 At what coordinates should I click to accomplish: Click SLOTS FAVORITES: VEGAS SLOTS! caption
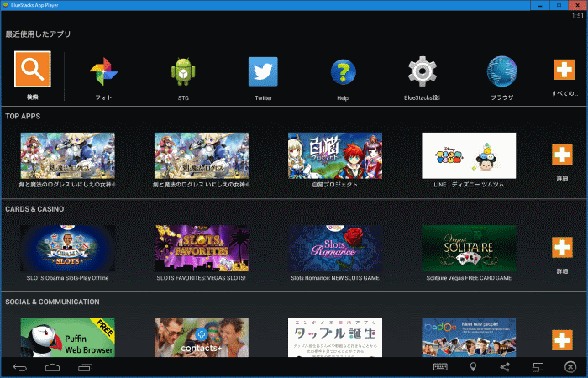pos(202,278)
